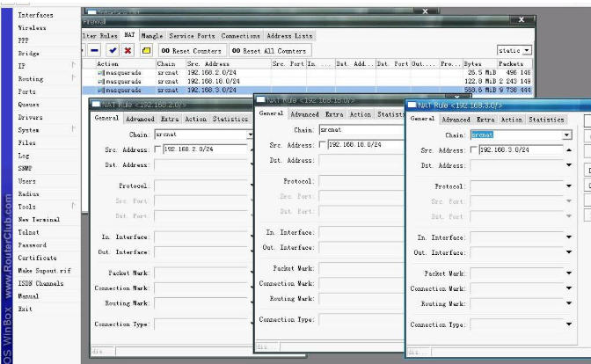The width and height of the screenshot is (591, 364).
Task: Toggle Src. Address invert checkbox for 192.168.18.0/24
Action: [x=323, y=144]
